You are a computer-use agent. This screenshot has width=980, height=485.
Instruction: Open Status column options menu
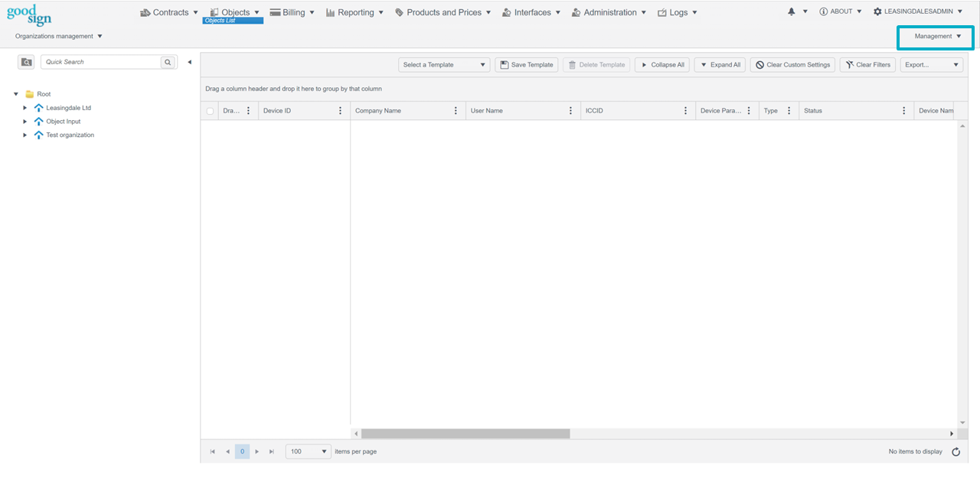pos(903,111)
